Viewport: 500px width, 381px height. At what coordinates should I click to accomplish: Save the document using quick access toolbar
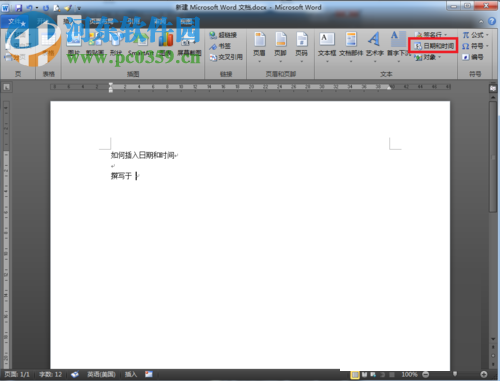pyautogui.click(x=19, y=7)
